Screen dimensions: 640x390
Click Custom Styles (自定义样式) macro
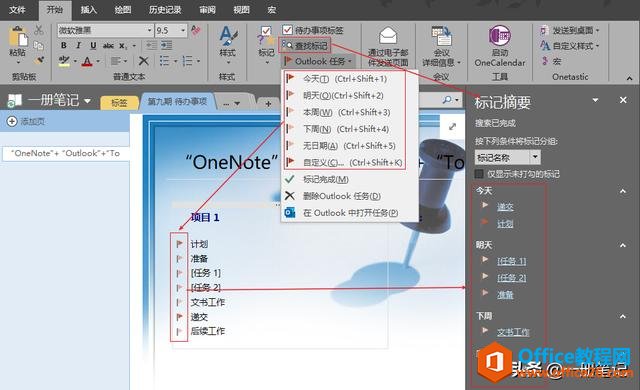click(x=569, y=46)
